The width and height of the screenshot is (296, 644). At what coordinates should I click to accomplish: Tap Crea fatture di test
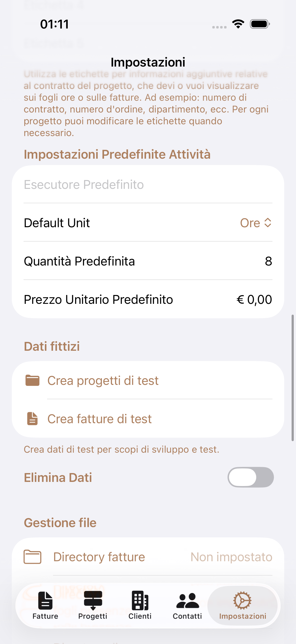click(99, 419)
